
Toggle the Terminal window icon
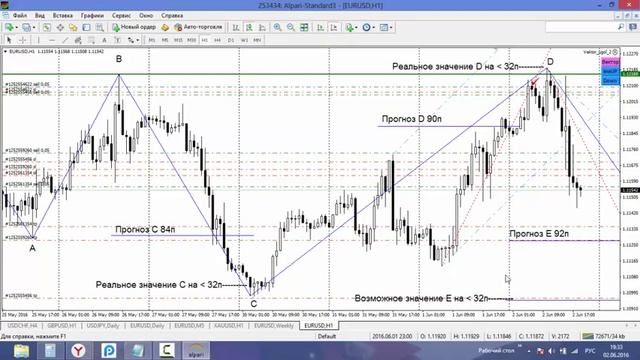[x=86, y=27]
